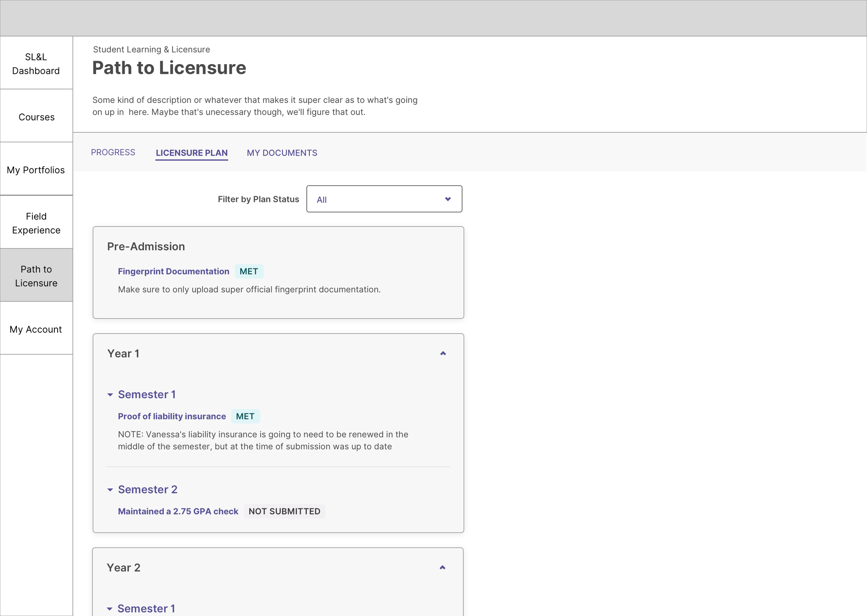Image resolution: width=867 pixels, height=616 pixels.
Task: Switch to the Progress tab
Action: click(x=113, y=152)
